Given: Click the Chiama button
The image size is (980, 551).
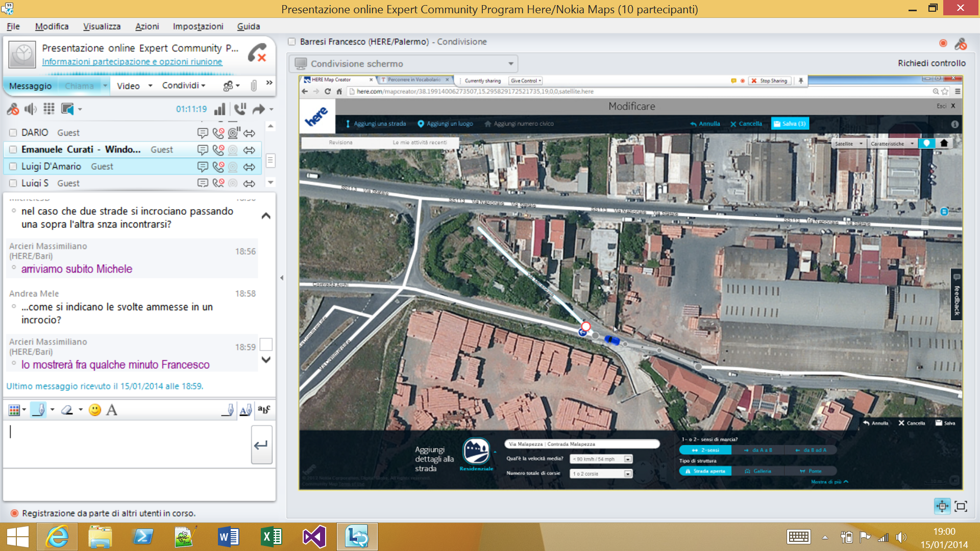Looking at the screenshot, I should [79, 86].
